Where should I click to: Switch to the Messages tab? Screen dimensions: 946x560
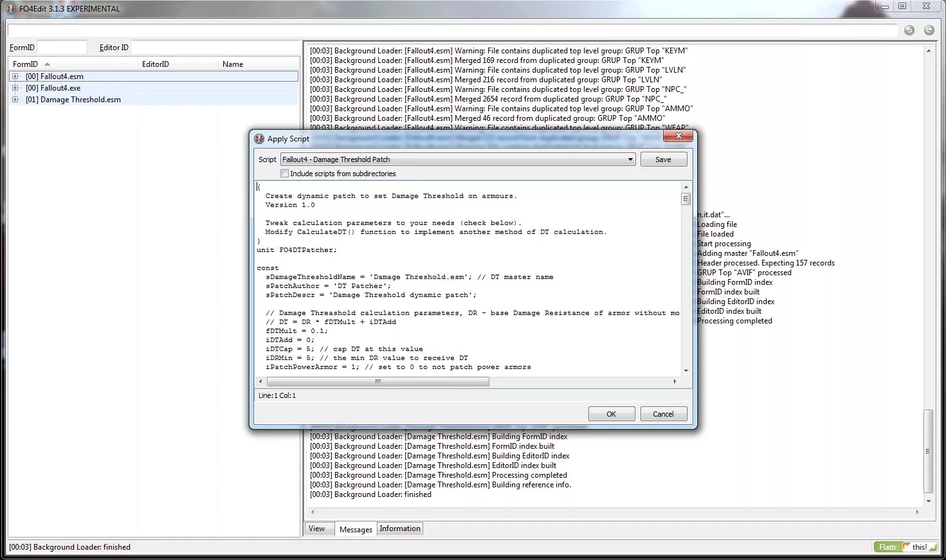356,529
